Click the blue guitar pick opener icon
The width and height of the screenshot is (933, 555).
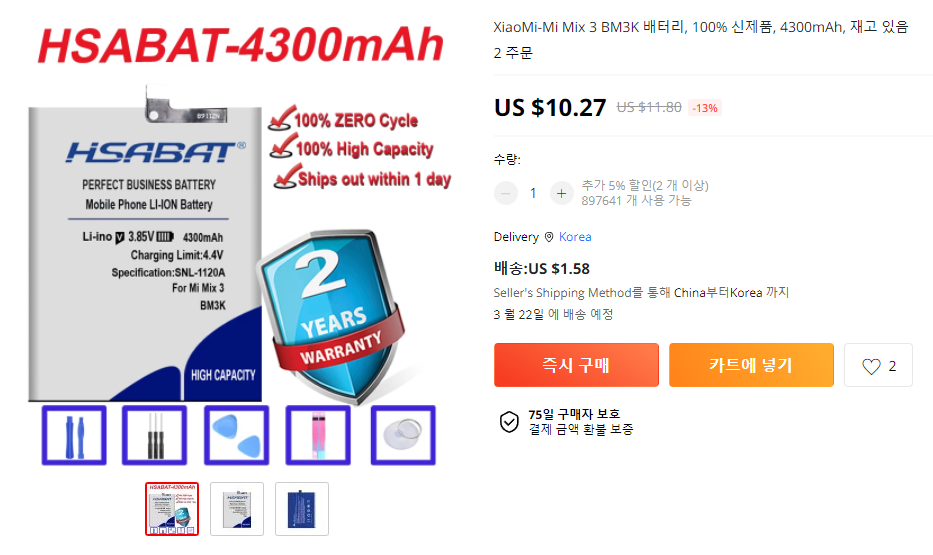(236, 435)
